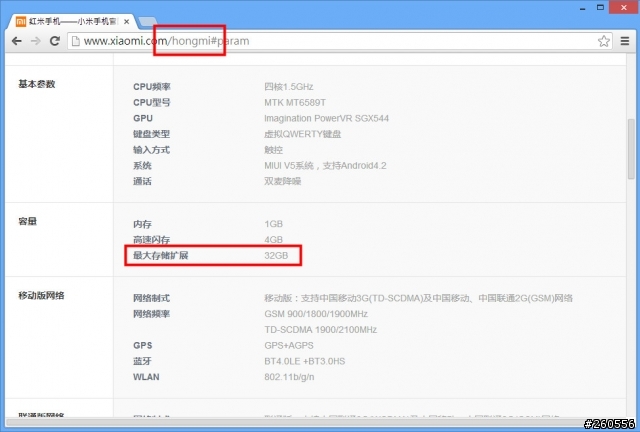This screenshot has width=640, height=432.
Task: Open a new tab
Action: (x=147, y=22)
